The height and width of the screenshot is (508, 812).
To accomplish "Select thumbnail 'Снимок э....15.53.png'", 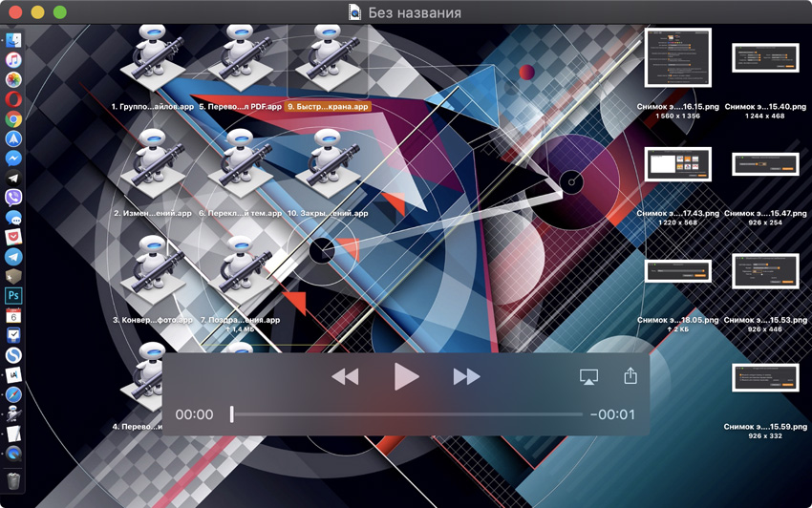I will coord(765,271).
